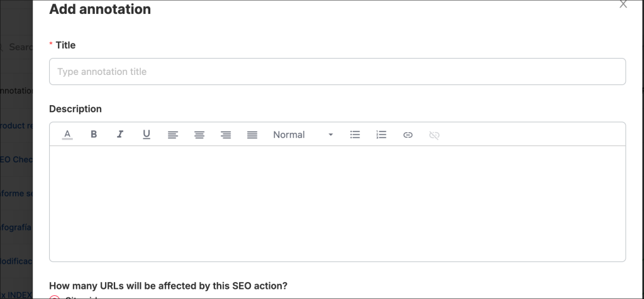Close the Add annotation dialog
Viewport: 644px width, 299px height.
pos(623,4)
